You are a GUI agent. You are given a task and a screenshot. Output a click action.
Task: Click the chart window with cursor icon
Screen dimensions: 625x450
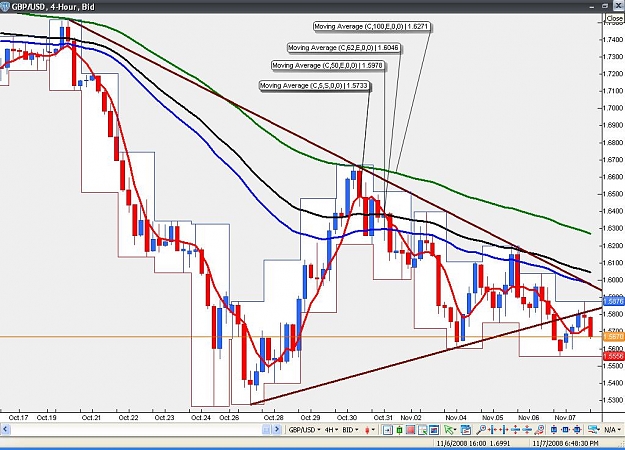pyautogui.click(x=422, y=430)
